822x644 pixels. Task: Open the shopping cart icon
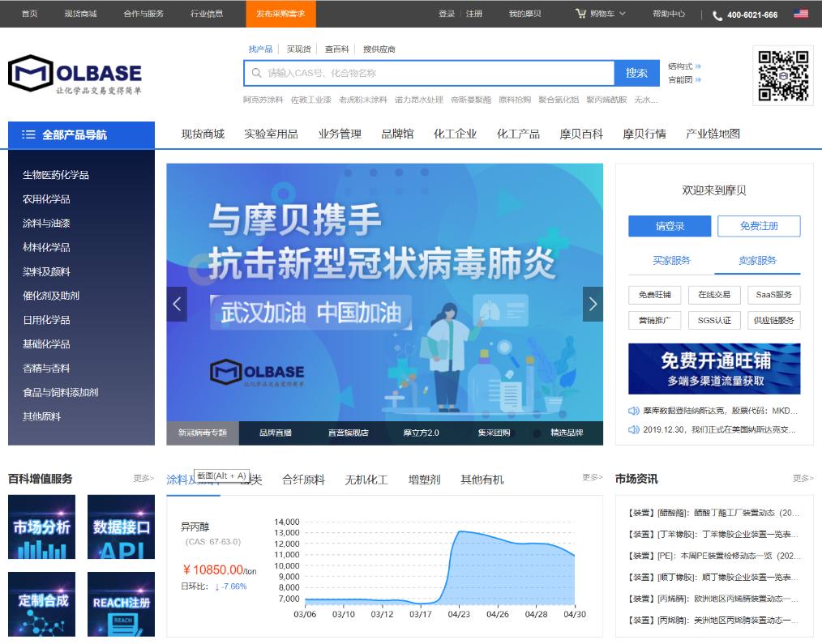(x=580, y=14)
